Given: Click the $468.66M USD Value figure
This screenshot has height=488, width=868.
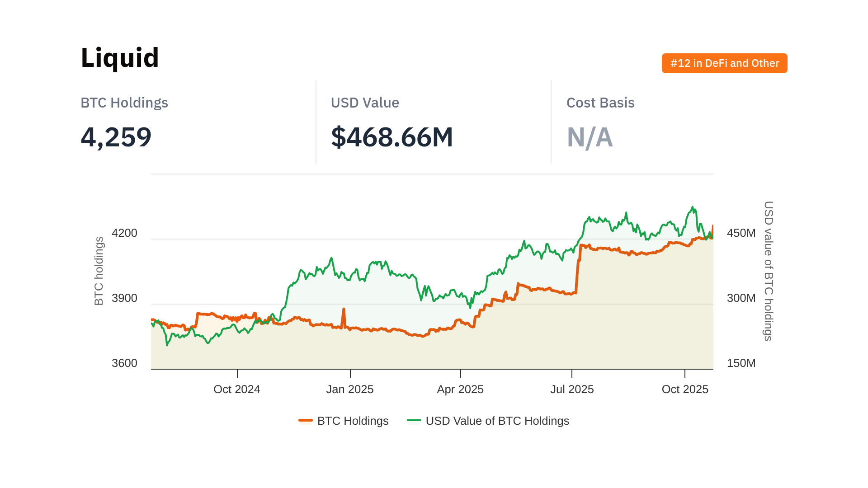Looking at the screenshot, I should click(x=392, y=137).
